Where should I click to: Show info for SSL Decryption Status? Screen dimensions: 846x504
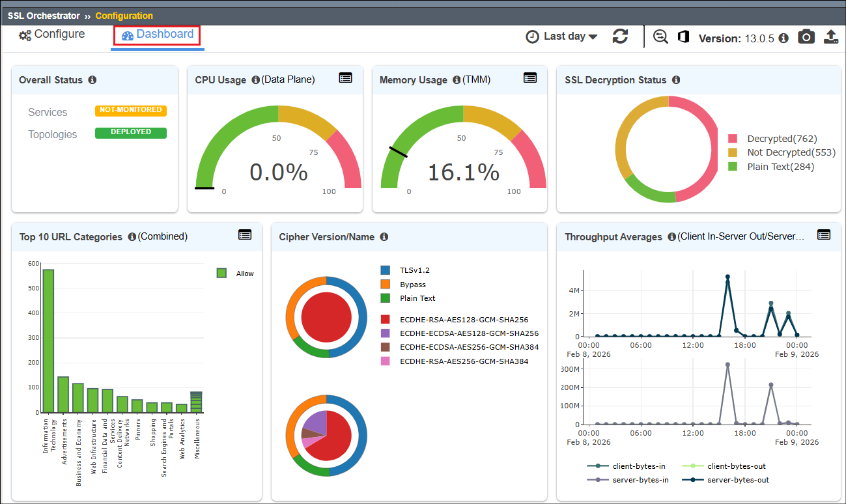click(676, 80)
